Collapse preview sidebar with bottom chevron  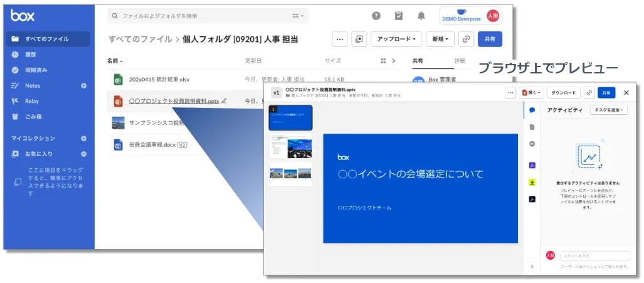click(532, 267)
